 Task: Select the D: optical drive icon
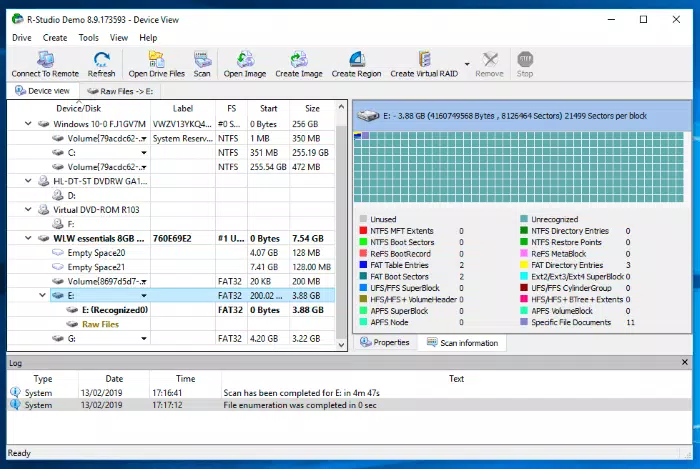(x=58, y=195)
